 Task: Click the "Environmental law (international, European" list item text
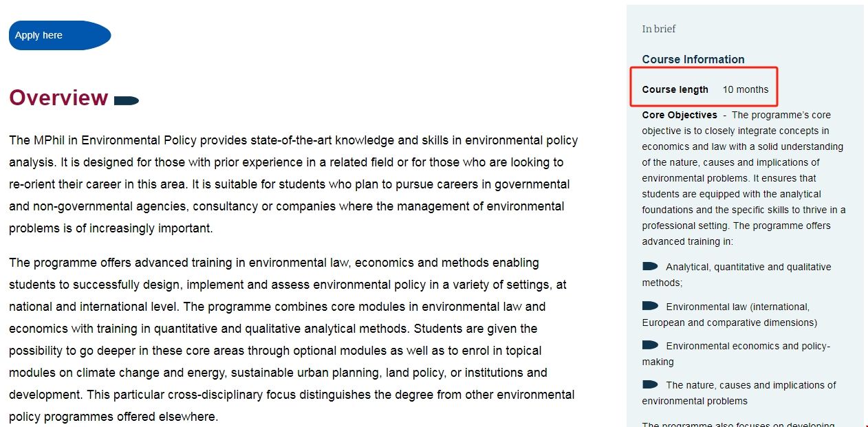point(737,307)
